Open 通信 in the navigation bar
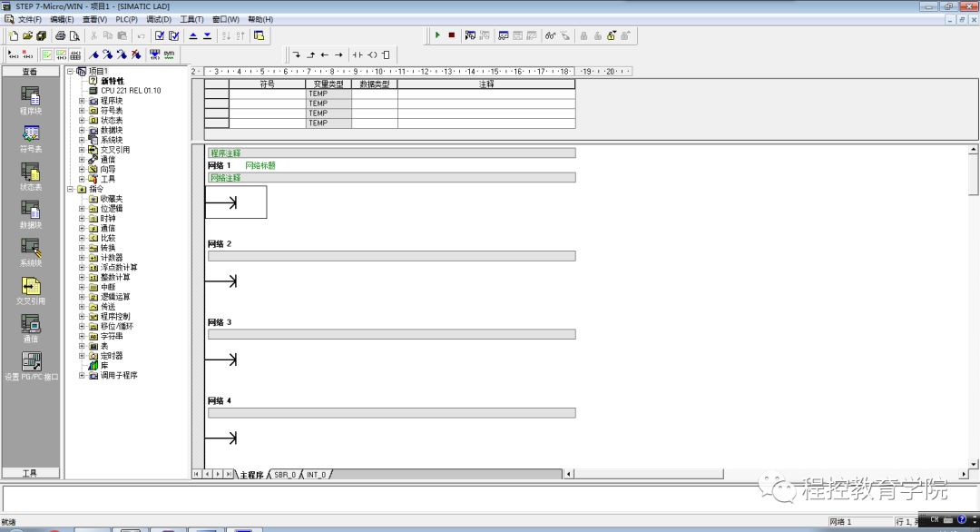 pos(31,329)
